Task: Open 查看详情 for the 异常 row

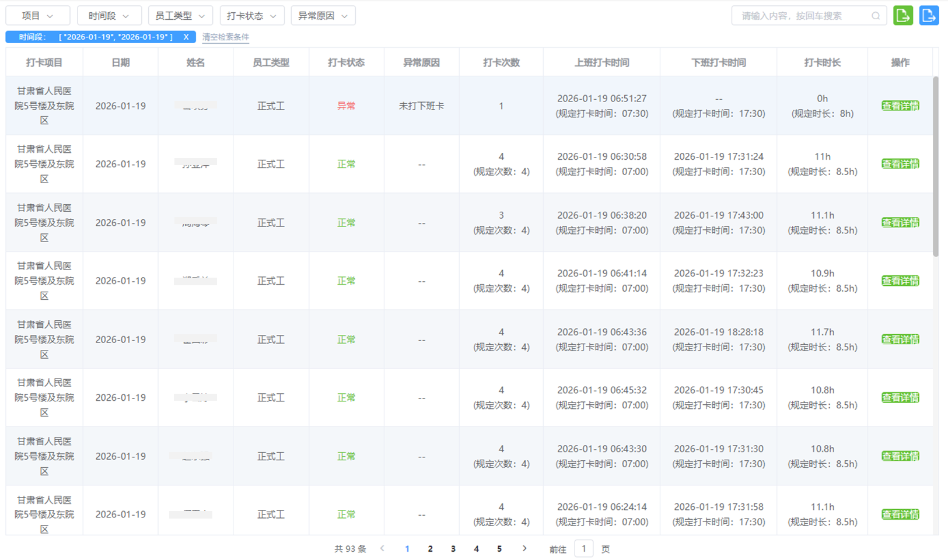Action: click(x=900, y=106)
